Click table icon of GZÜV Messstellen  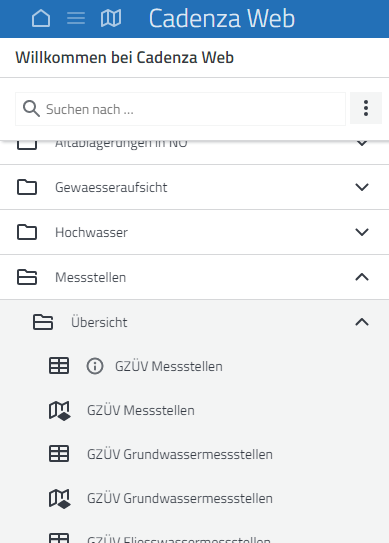pyautogui.click(x=59, y=366)
